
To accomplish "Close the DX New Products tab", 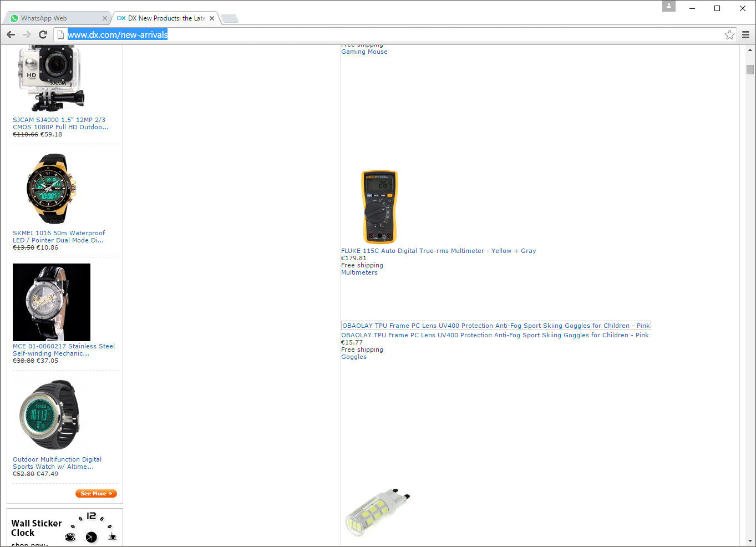I will [212, 18].
